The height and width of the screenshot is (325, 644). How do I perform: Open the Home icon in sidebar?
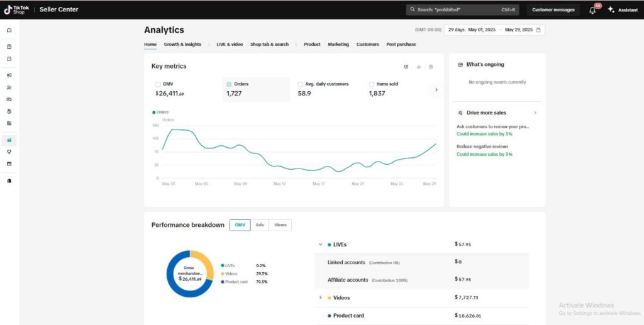point(9,30)
